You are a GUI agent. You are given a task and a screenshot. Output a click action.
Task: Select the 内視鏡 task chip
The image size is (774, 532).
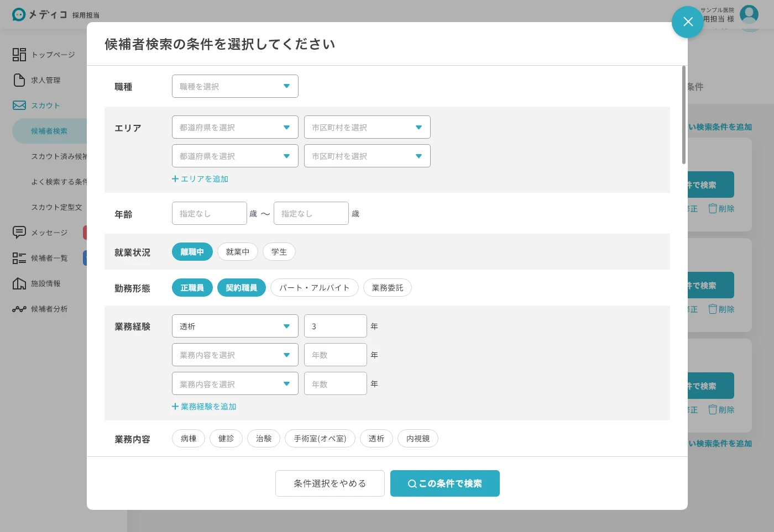[x=418, y=439]
